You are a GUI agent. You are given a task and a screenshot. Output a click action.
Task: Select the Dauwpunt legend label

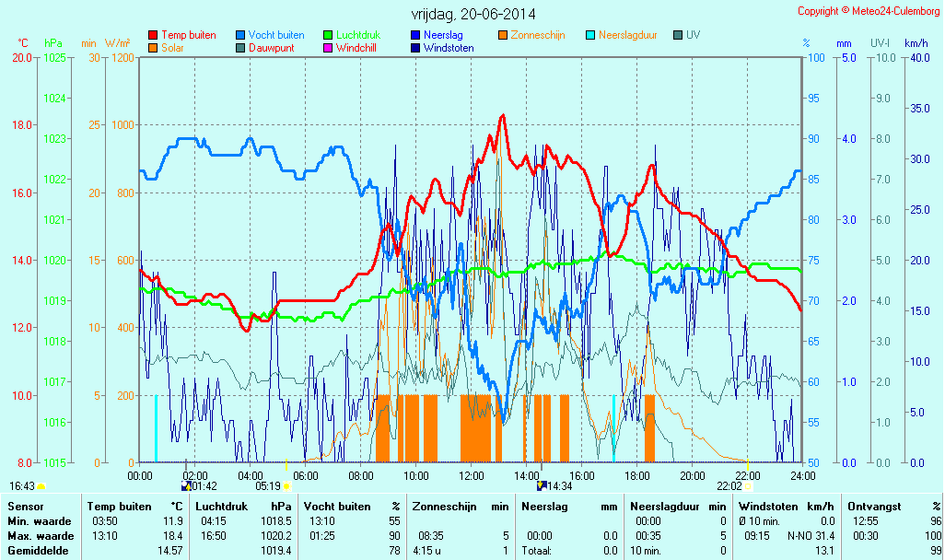272,48
